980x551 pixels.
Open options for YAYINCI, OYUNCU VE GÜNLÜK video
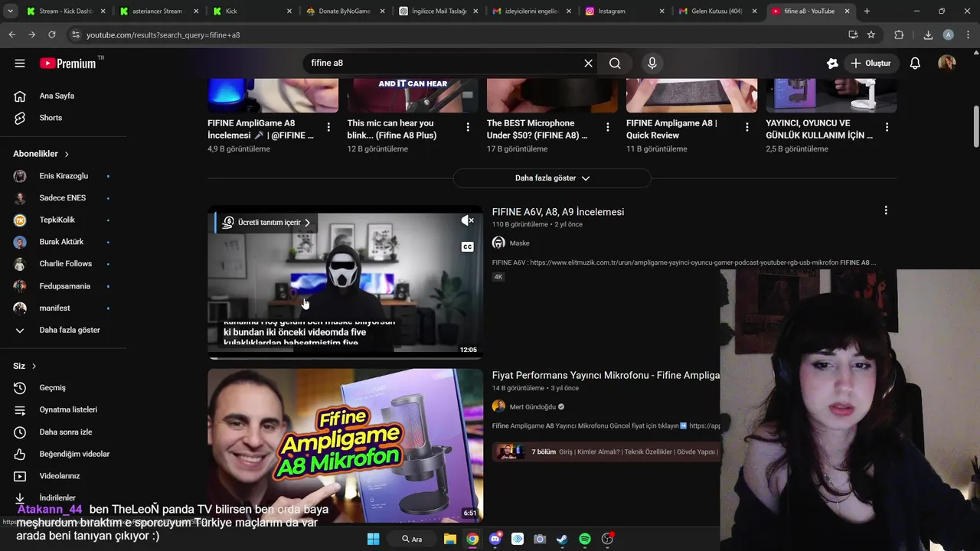887,127
